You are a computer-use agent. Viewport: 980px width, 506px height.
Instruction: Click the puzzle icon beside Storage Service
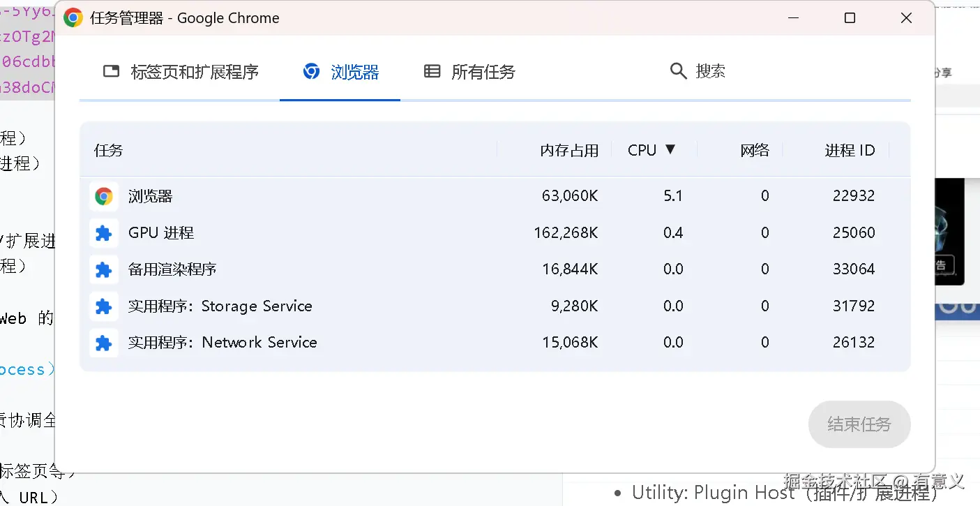104,306
